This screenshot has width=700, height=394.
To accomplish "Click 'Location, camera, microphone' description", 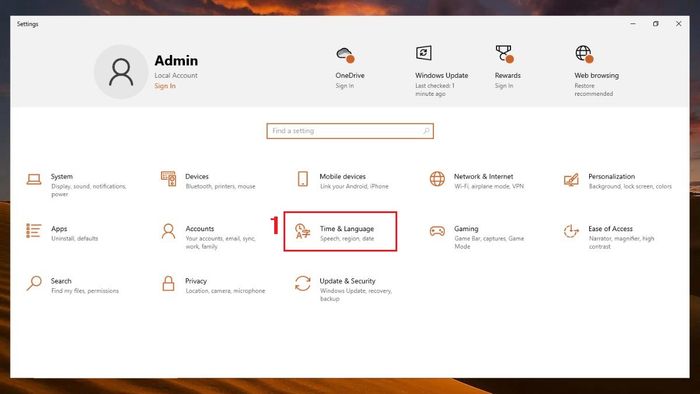I will (x=225, y=290).
